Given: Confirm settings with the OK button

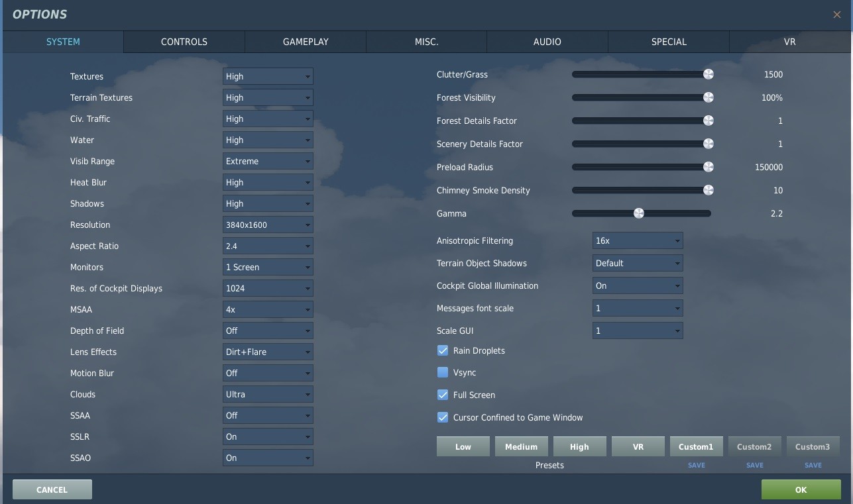Looking at the screenshot, I should [801, 489].
